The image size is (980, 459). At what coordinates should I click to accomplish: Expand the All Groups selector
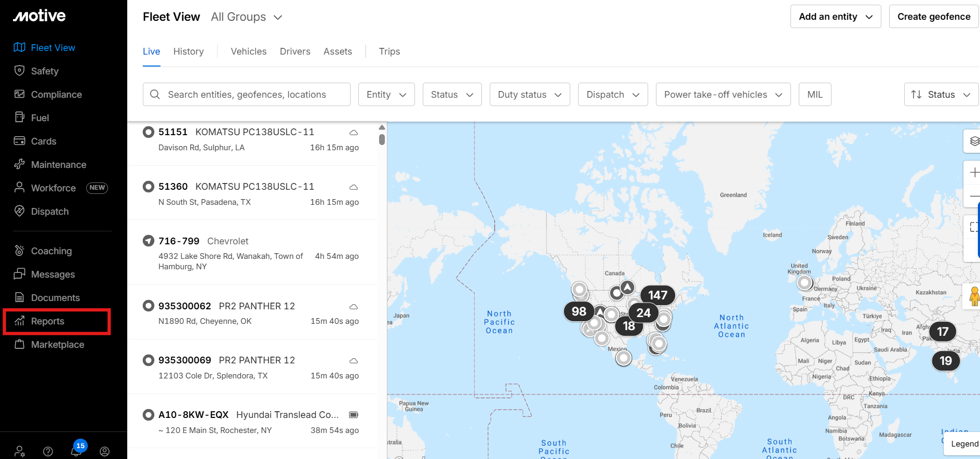(x=246, y=17)
